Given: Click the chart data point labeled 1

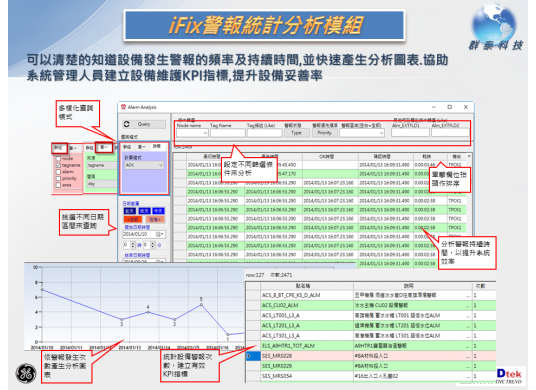Looking at the screenshot, I should click(228, 334).
